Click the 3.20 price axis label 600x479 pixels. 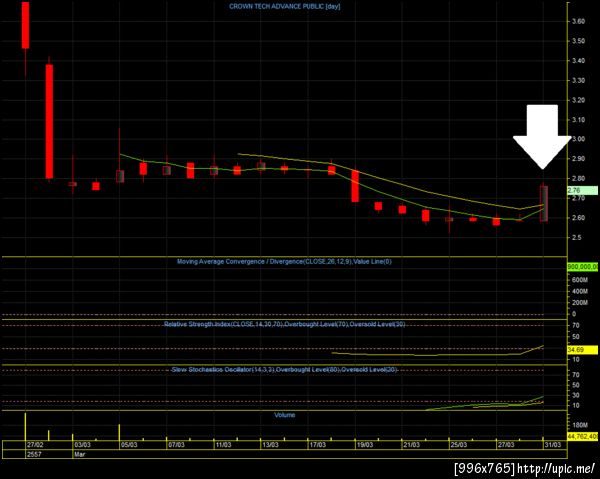point(578,100)
